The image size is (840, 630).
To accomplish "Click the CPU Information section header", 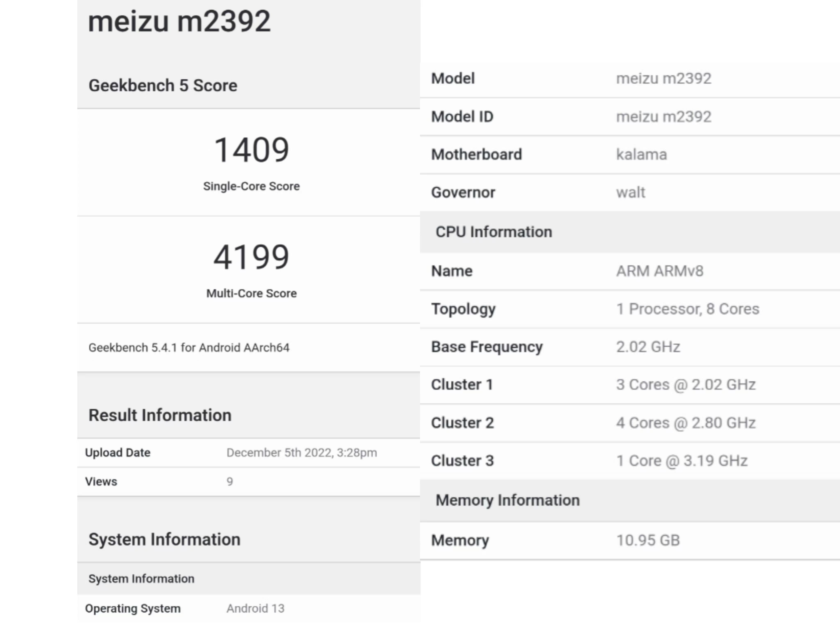I will [x=494, y=232].
